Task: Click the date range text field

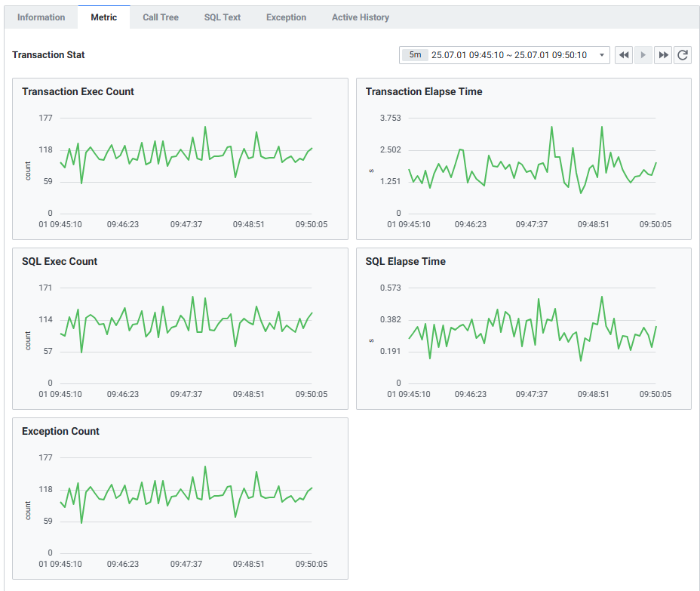Action: tap(508, 55)
